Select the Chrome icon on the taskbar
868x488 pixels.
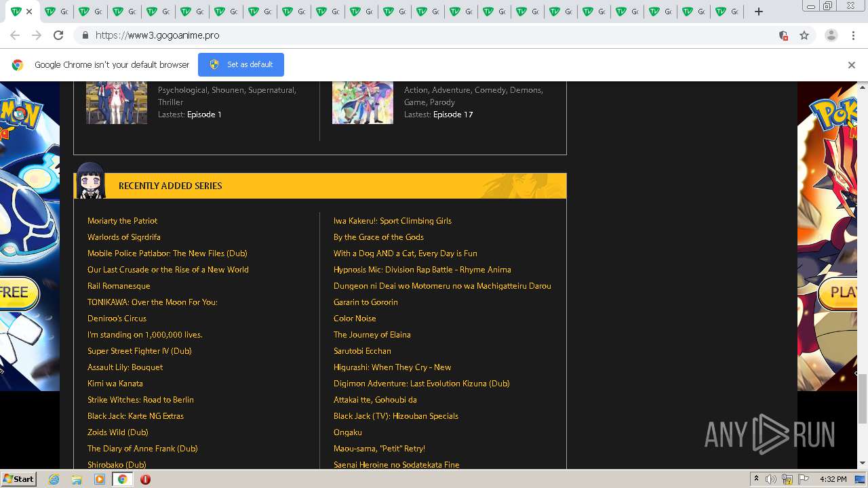pyautogui.click(x=122, y=479)
